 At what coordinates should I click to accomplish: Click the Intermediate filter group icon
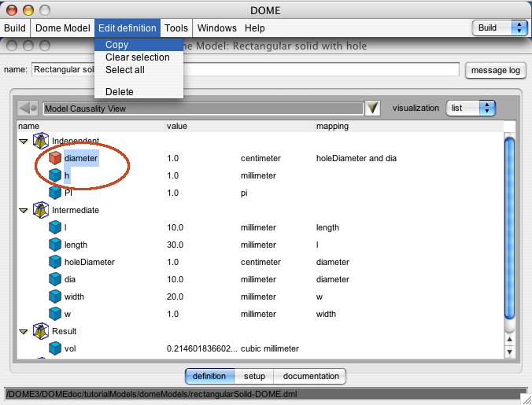pos(41,210)
